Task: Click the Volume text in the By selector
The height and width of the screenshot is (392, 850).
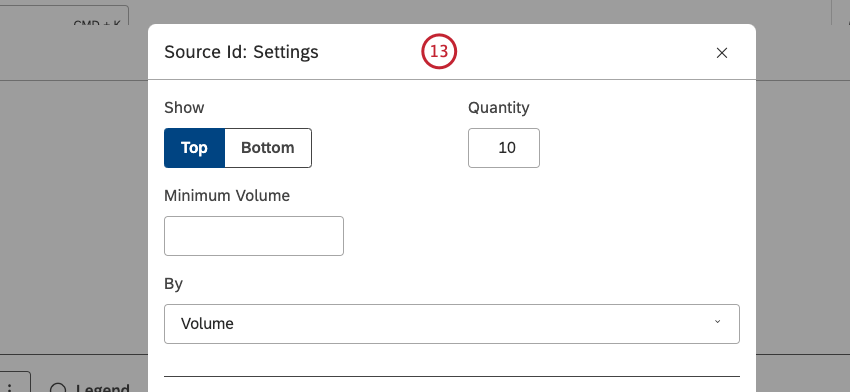Action: (207, 324)
